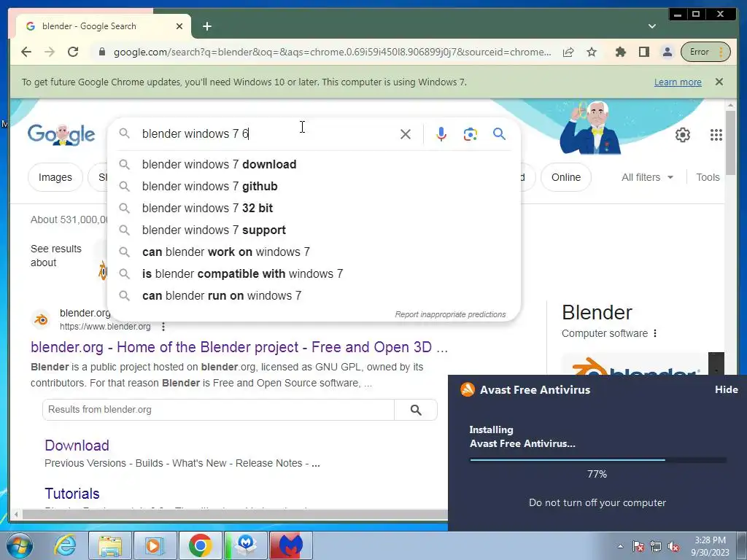The image size is (747, 560).
Task: Open Blender knowledge panel more options
Action: tap(655, 333)
